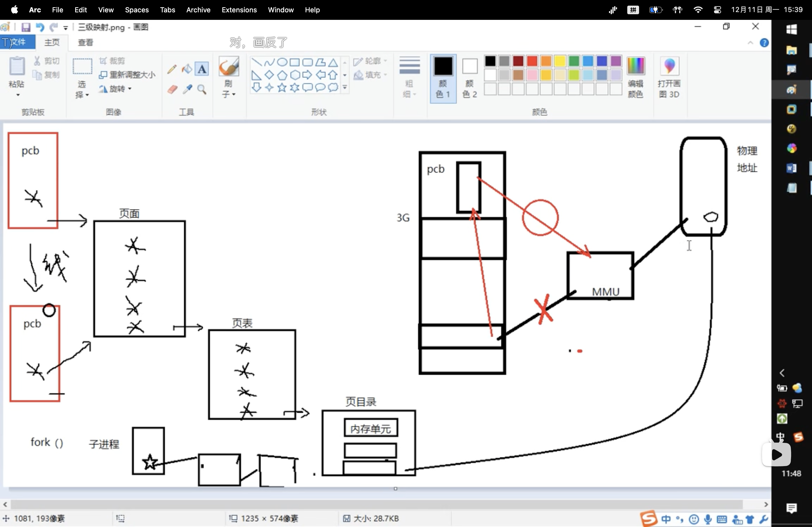Click the Save icon in title bar
This screenshot has height=527, width=812.
(26, 27)
